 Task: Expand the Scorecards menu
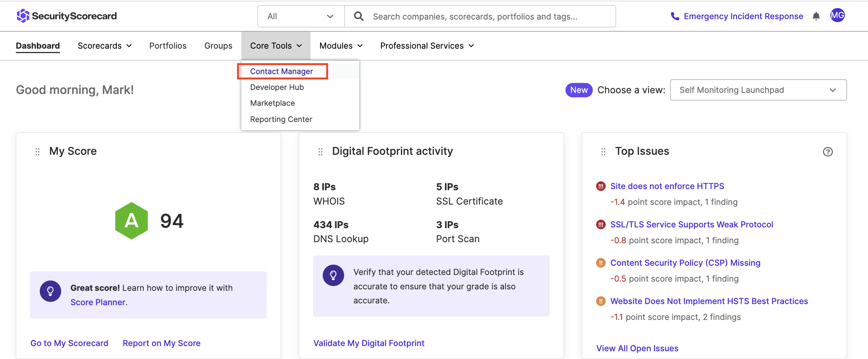tap(105, 46)
